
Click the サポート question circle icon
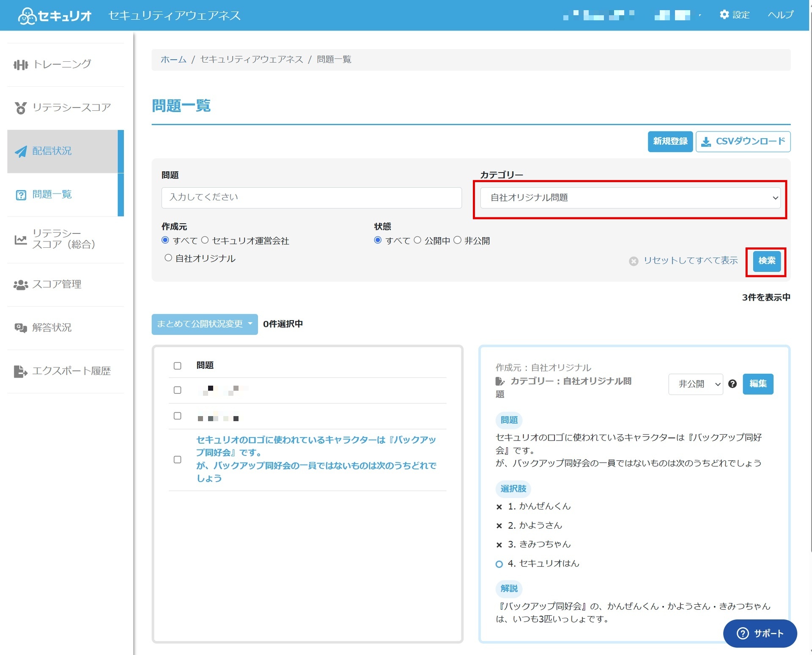(743, 633)
